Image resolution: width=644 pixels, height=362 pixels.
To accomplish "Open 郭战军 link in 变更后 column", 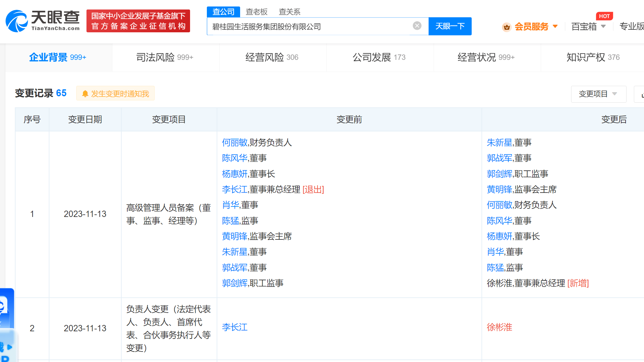I will (x=499, y=158).
